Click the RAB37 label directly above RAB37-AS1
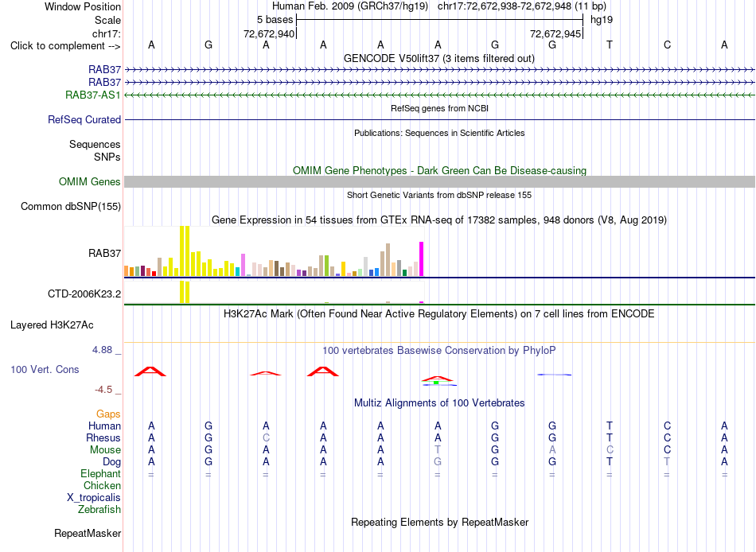 (104, 83)
